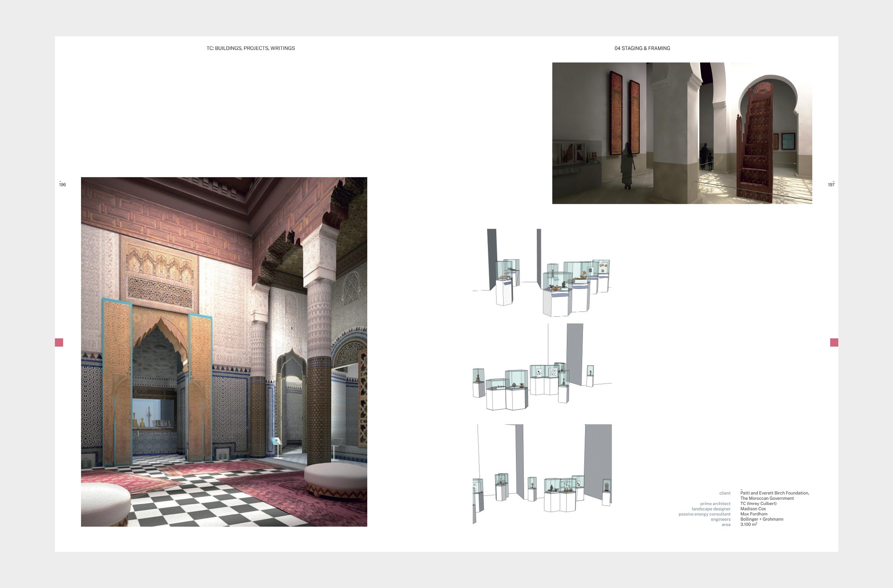Screen dimensions: 893x588
Task: Open the large checkered-floor Moroccan interior rendering
Action: (224, 352)
